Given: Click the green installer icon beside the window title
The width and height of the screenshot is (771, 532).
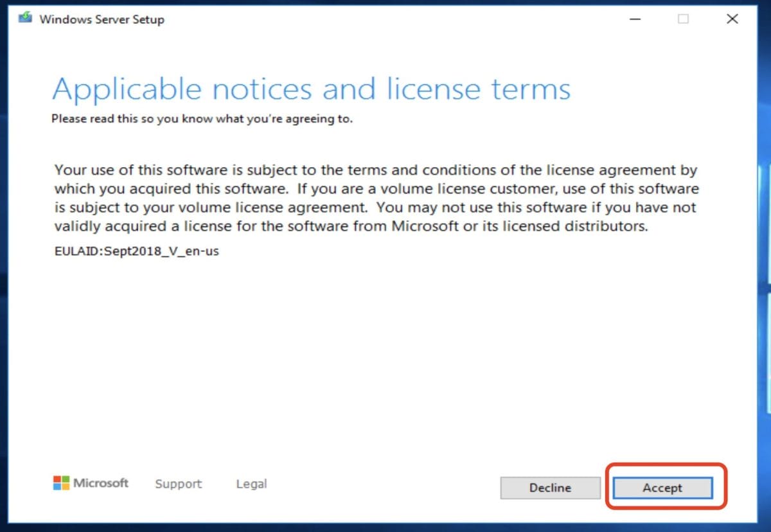Looking at the screenshot, I should click(x=24, y=19).
